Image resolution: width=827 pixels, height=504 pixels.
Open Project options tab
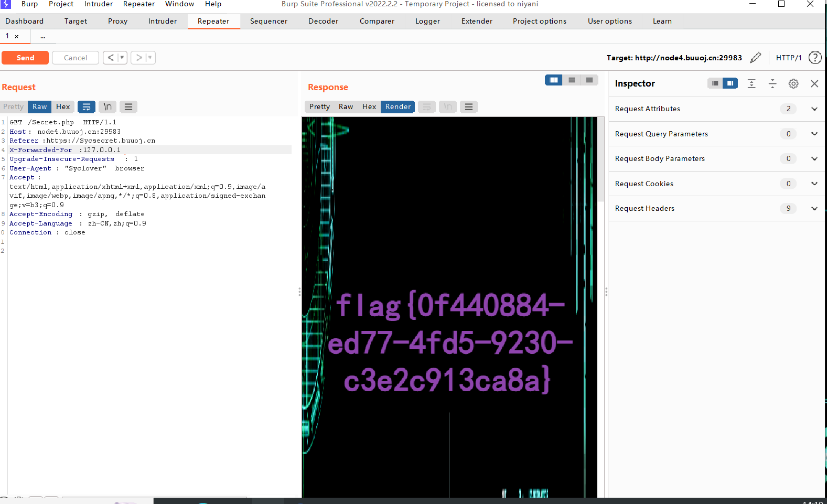click(540, 21)
